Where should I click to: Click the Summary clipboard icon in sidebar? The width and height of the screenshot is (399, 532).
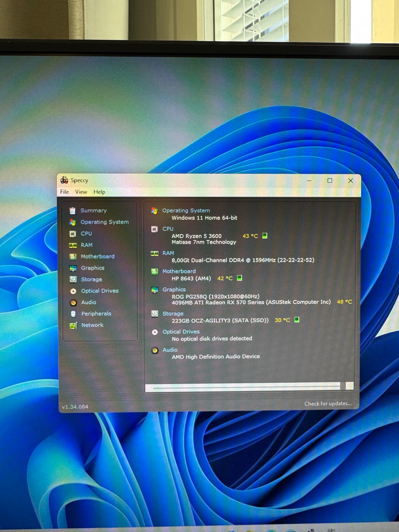(x=72, y=211)
